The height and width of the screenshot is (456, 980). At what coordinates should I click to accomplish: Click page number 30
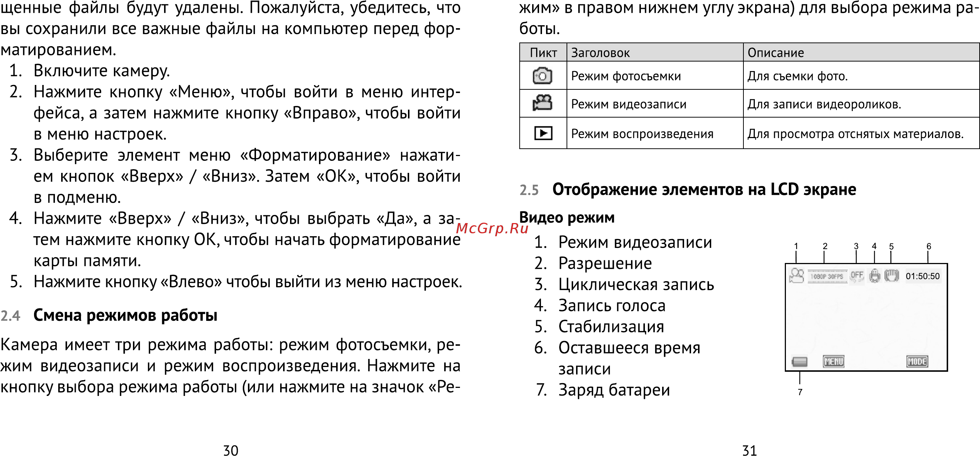click(x=231, y=450)
